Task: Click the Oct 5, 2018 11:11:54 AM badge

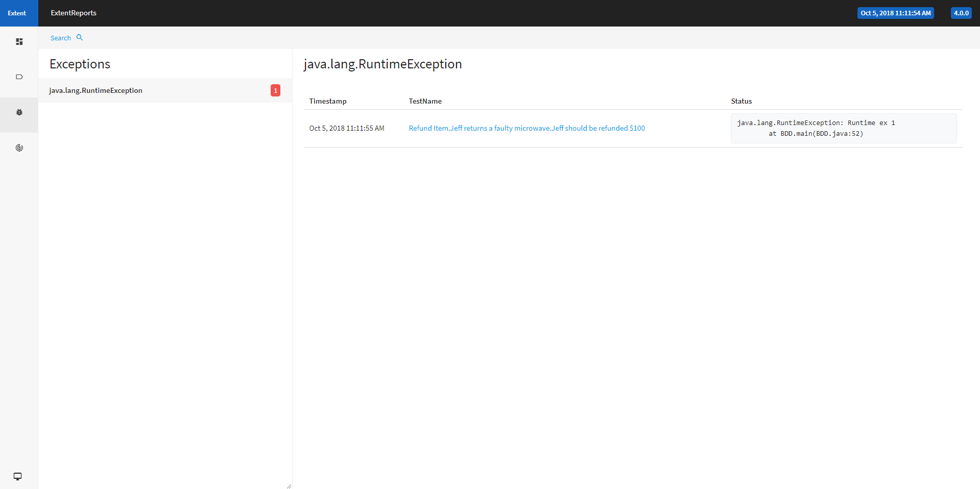Action: click(895, 13)
